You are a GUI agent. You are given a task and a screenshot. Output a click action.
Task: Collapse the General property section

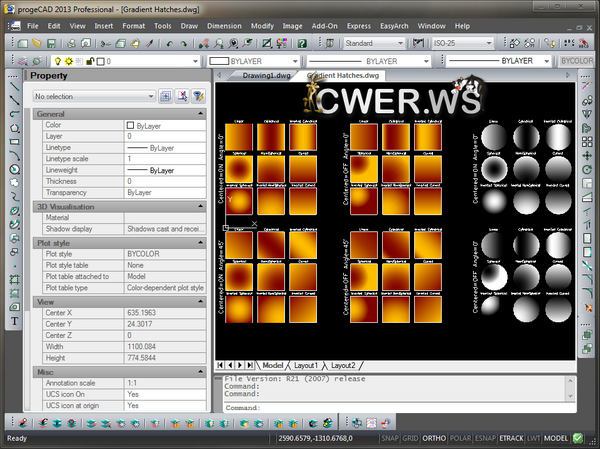[200, 114]
